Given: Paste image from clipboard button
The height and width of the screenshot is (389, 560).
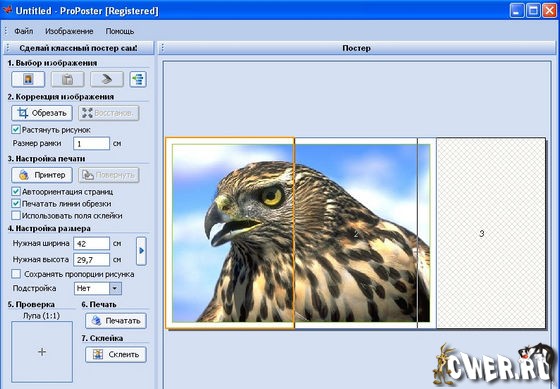Looking at the screenshot, I should point(68,79).
